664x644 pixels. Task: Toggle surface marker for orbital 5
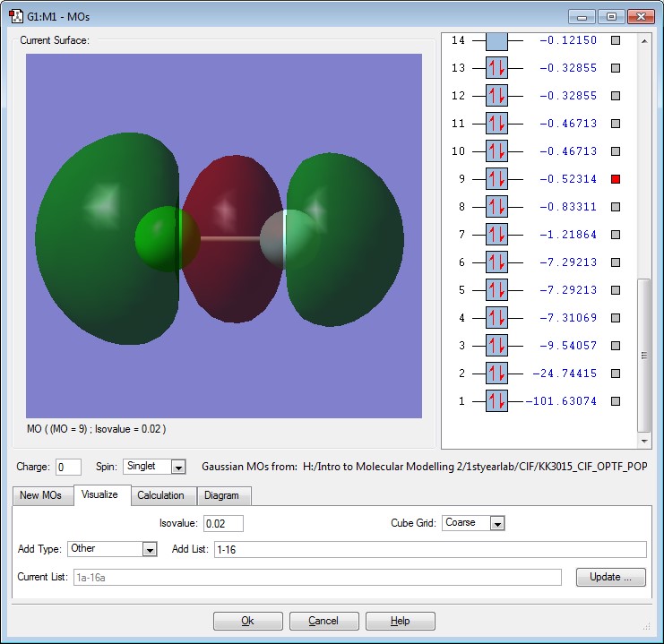[x=616, y=290]
